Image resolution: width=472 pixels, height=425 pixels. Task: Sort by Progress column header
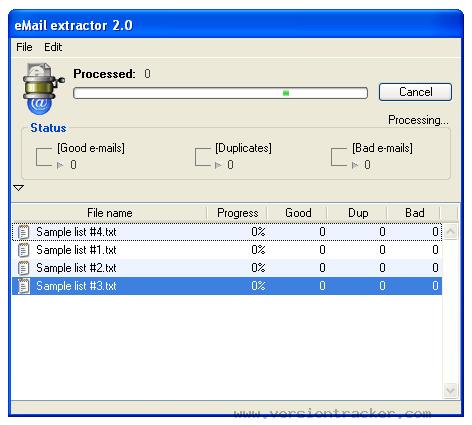click(237, 213)
